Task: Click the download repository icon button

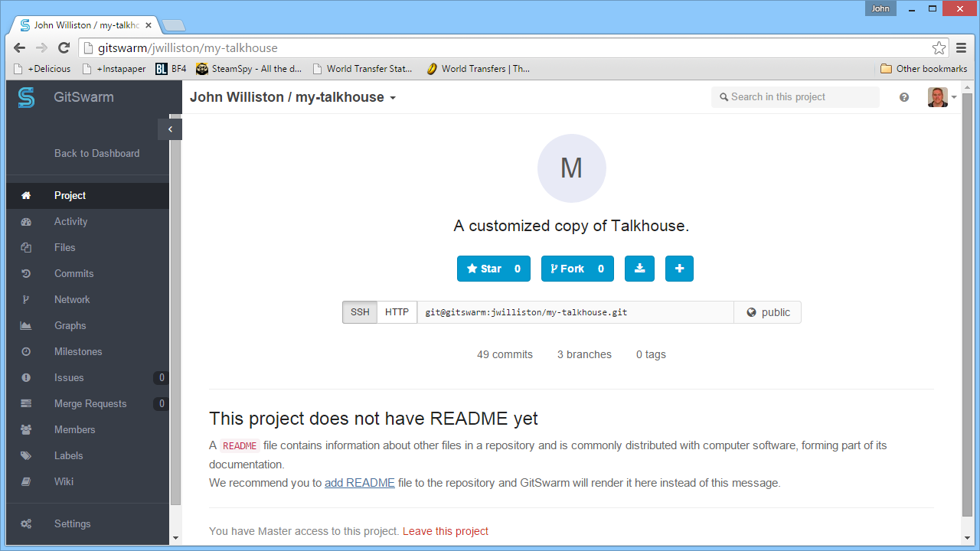Action: 639,269
